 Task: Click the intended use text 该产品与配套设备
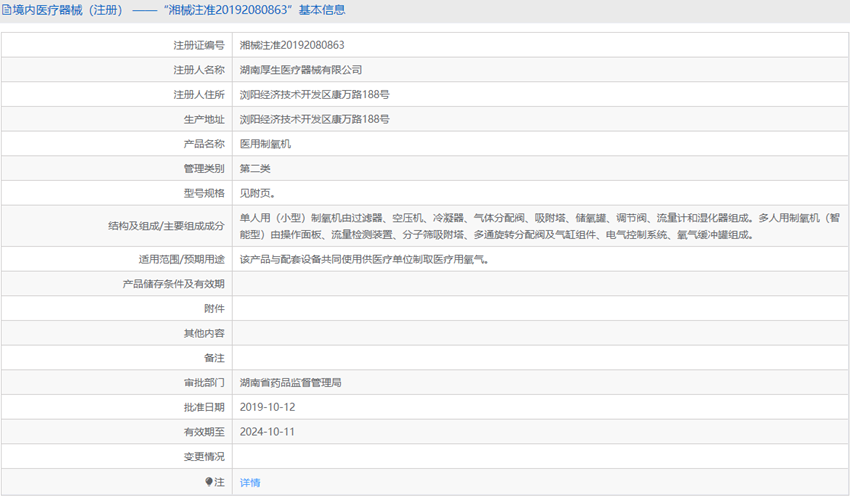[364, 259]
